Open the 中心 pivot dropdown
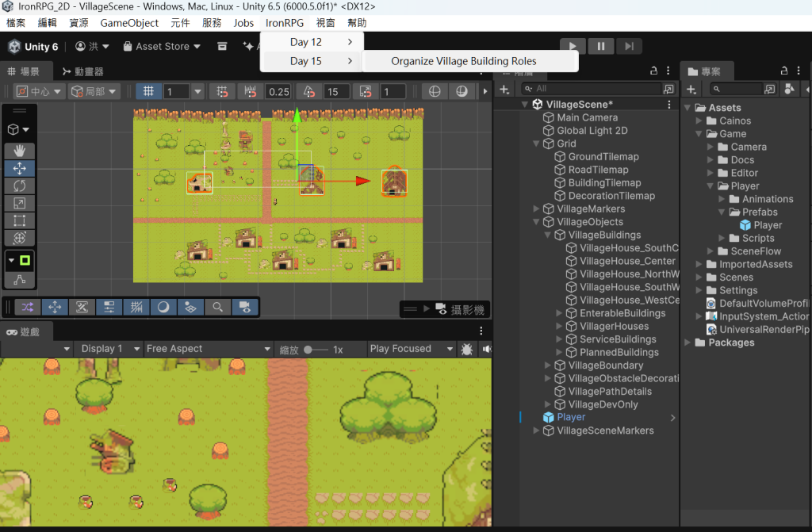The width and height of the screenshot is (812, 532). [40, 92]
